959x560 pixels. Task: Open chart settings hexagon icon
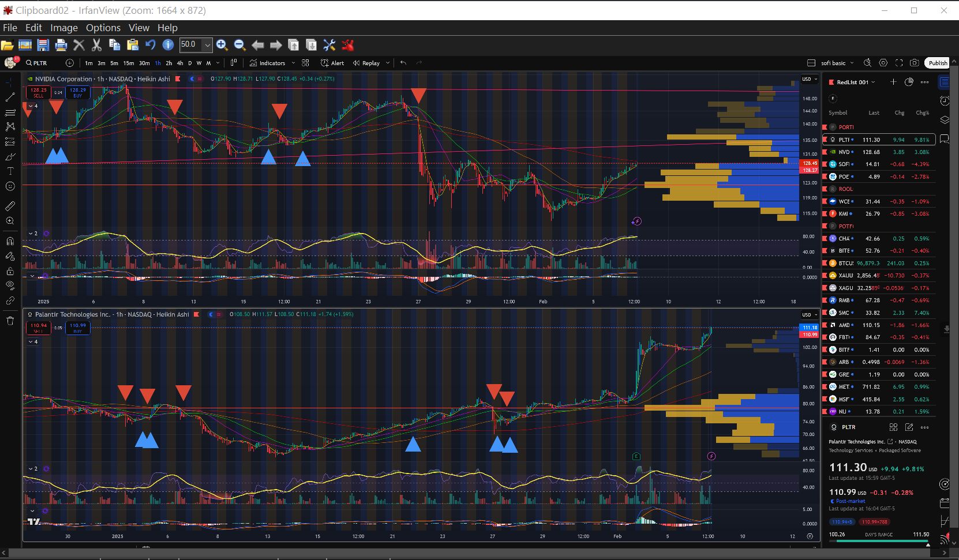(883, 63)
